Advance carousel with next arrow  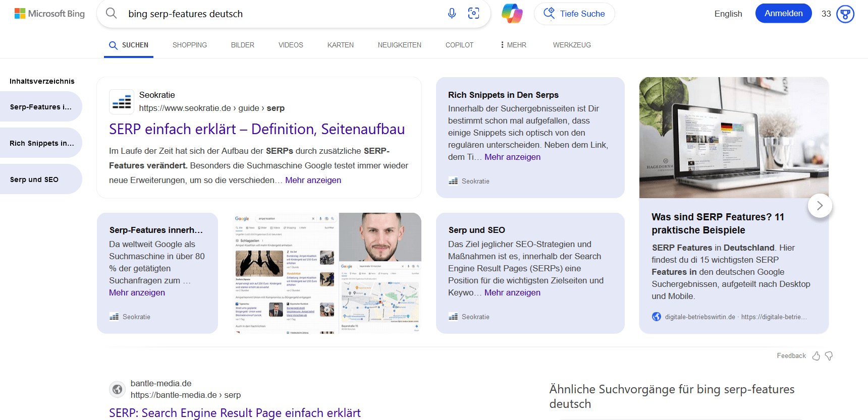820,206
